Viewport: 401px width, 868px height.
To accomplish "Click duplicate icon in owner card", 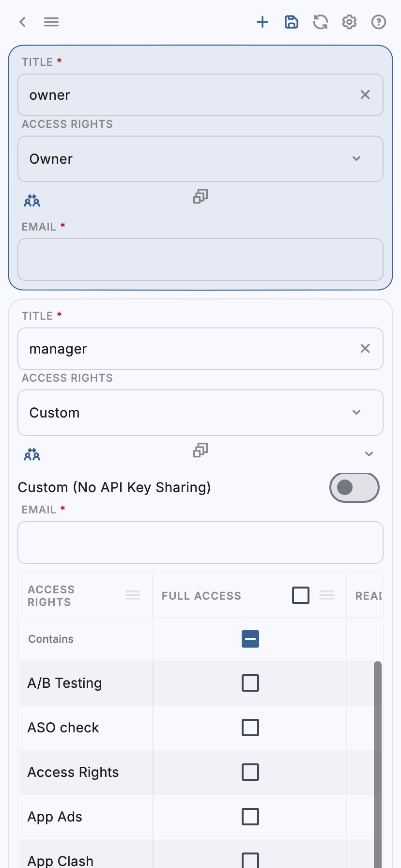I will point(200,196).
